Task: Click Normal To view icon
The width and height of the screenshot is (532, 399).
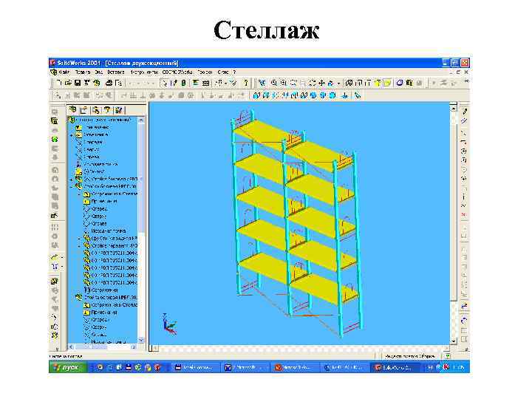Action: coord(345,95)
